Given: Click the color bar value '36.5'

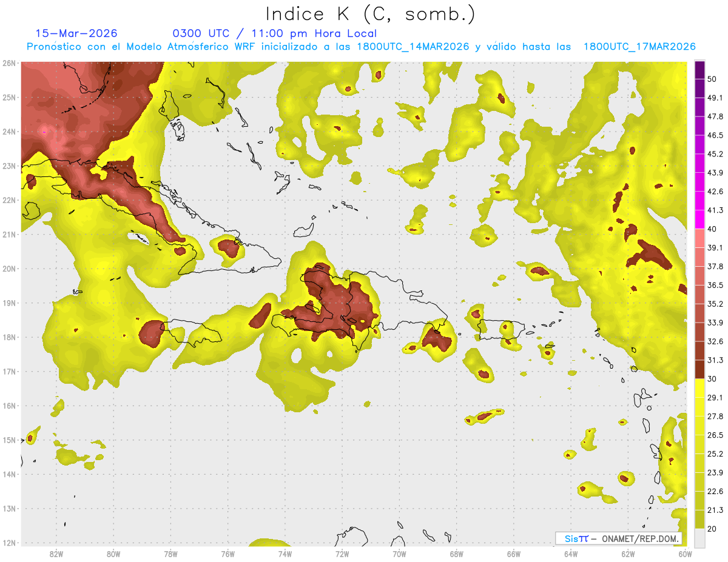Looking at the screenshot, I should pos(715,285).
